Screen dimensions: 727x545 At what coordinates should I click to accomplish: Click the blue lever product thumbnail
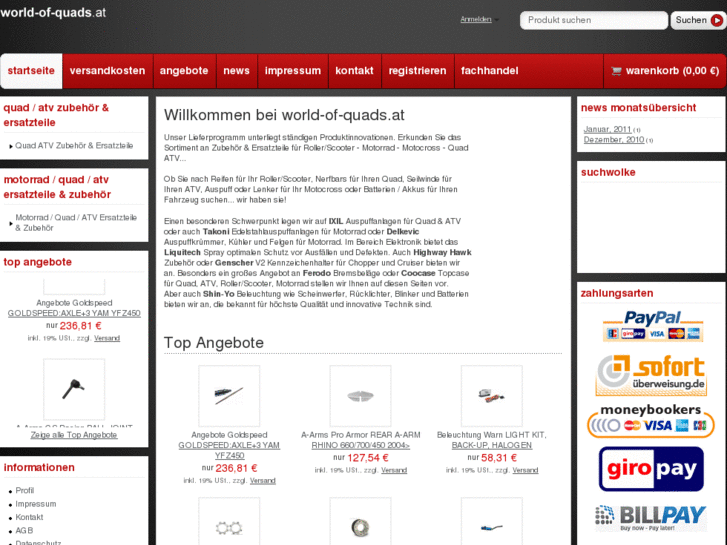(x=491, y=521)
